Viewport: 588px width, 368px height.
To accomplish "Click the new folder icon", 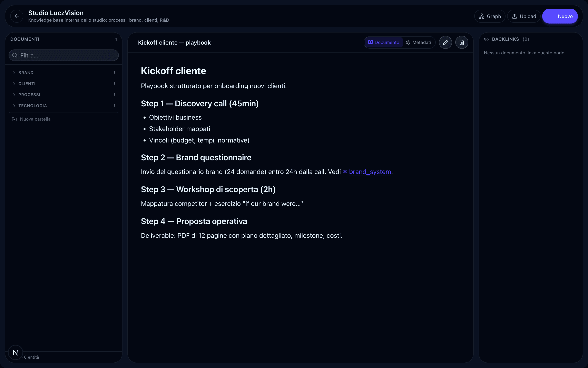I will click(14, 119).
